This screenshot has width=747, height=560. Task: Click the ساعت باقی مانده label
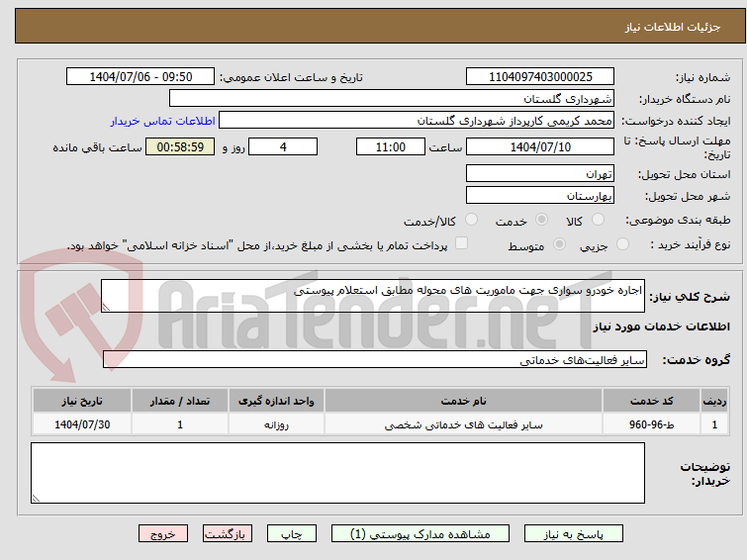pyautogui.click(x=97, y=147)
